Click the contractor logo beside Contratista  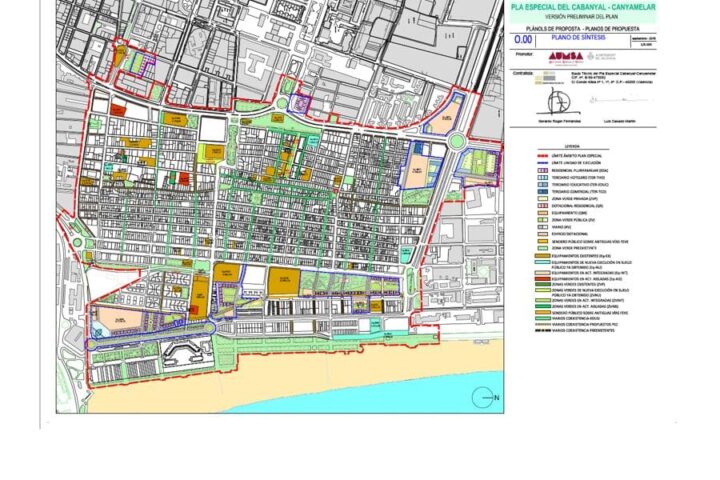545,79
